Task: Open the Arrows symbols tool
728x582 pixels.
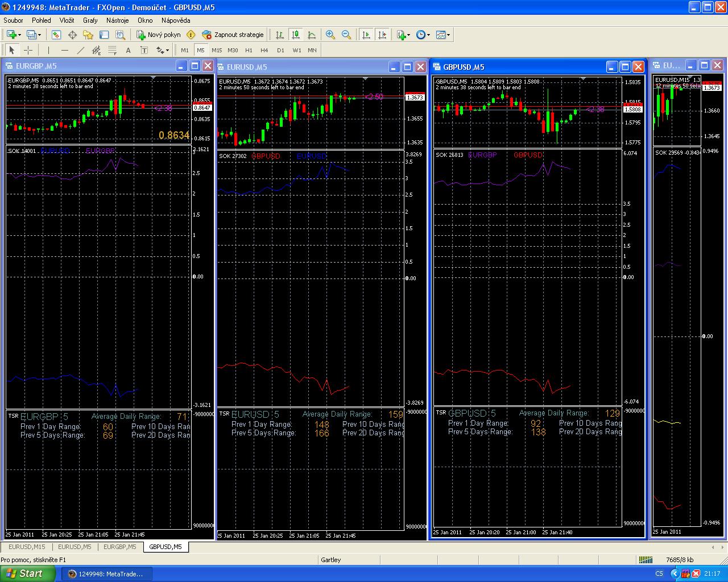Action: coord(160,50)
